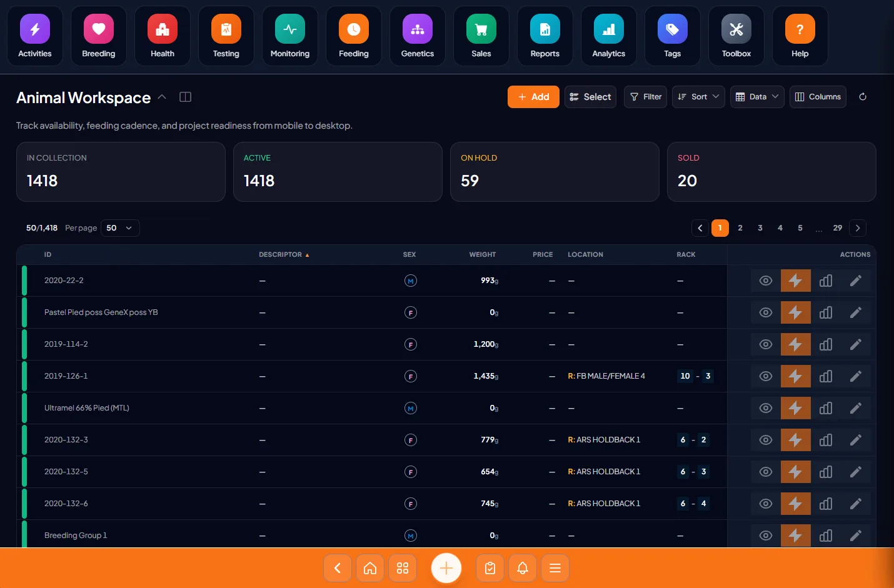Image resolution: width=894 pixels, height=588 pixels.
Task: Click the Active 1418 card
Action: tap(338, 172)
